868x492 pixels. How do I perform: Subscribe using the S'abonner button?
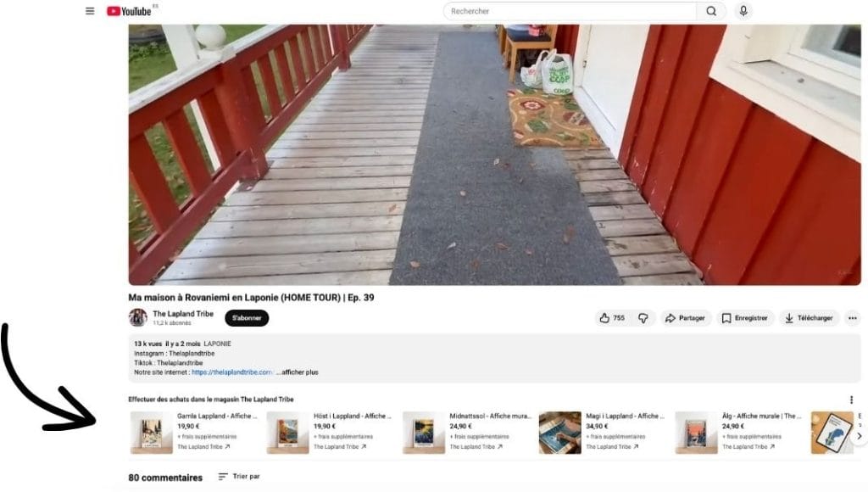pos(247,318)
